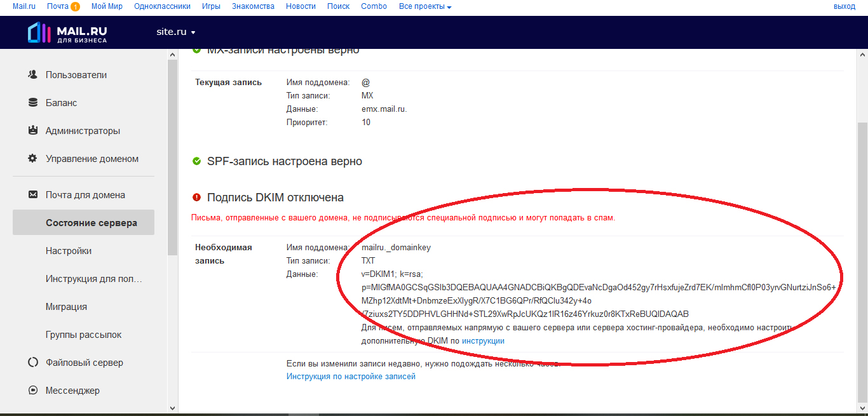
Task: Click the sidebar scrollbar thumb
Action: [x=172, y=158]
